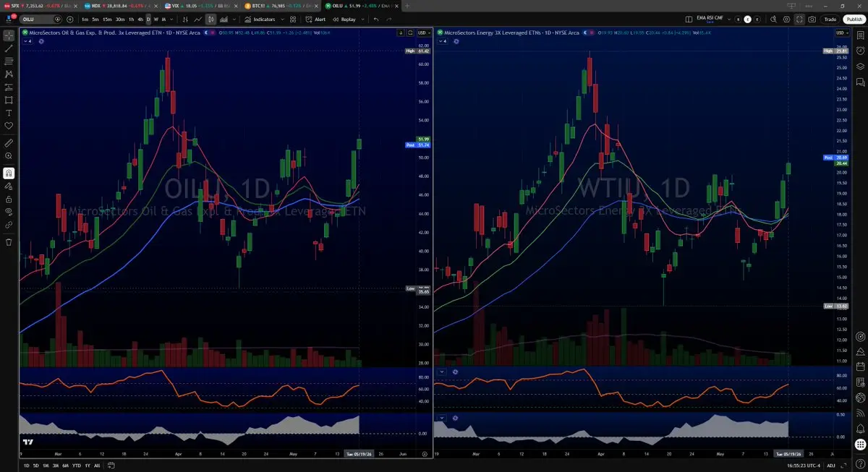This screenshot has height=472, width=868.
Task: Select the candles chart style
Action: tap(211, 20)
